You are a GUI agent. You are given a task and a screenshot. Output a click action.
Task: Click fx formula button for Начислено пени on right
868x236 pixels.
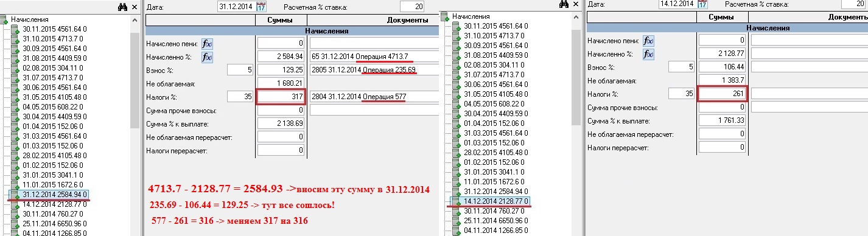tap(649, 41)
